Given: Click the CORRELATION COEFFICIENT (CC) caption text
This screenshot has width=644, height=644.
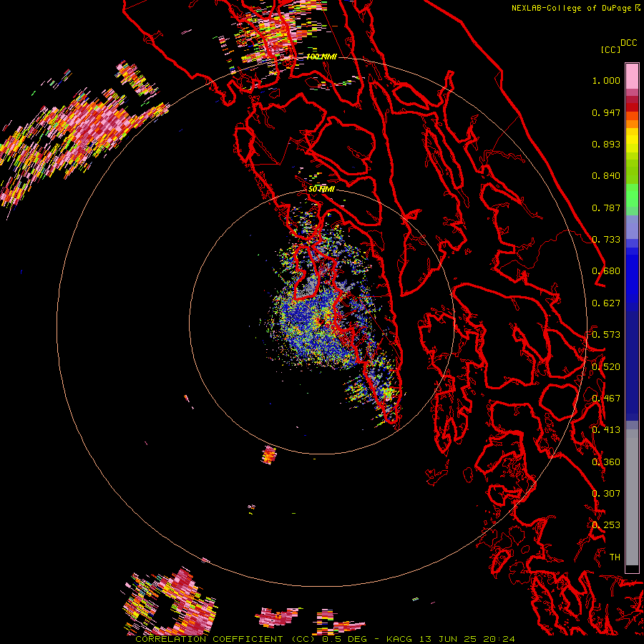Looking at the screenshot, I should [226, 639].
